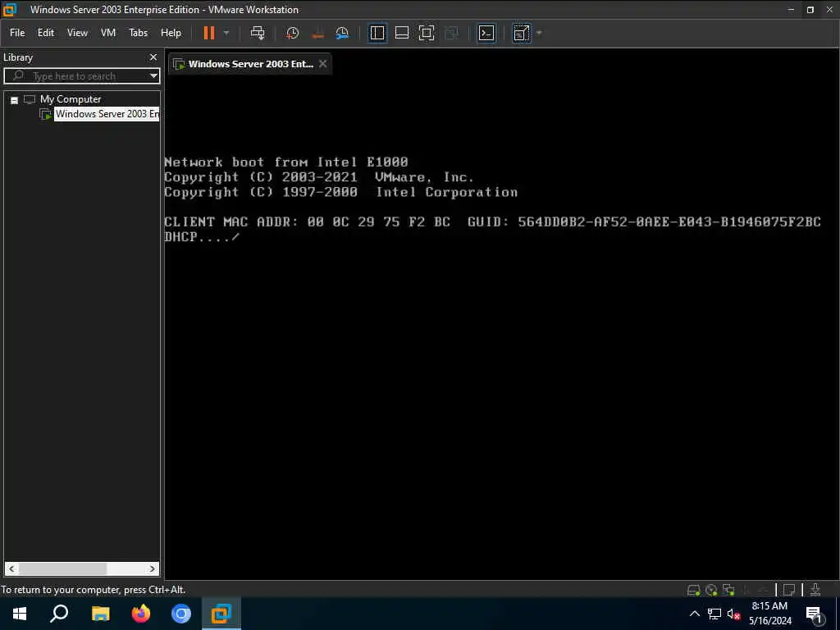Open the Edit menu

46,33
